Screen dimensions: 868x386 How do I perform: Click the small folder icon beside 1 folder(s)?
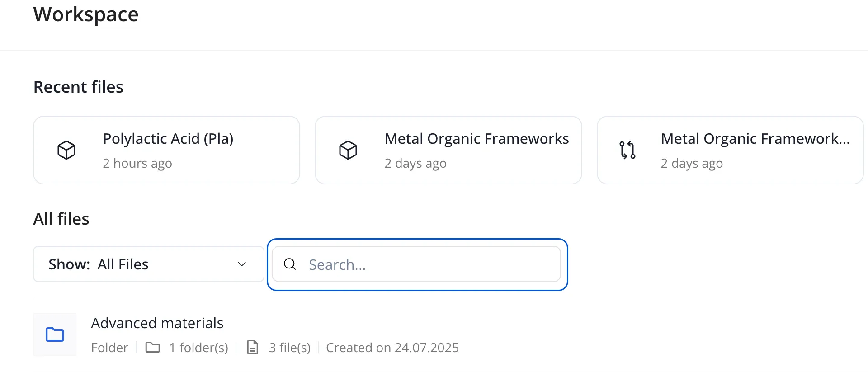coord(153,347)
